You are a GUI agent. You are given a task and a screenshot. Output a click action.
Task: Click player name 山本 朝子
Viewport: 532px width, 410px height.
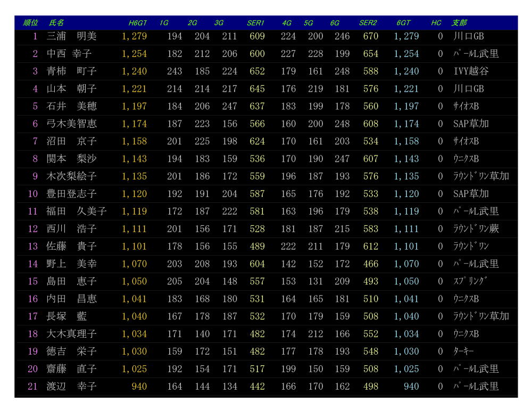72,89
